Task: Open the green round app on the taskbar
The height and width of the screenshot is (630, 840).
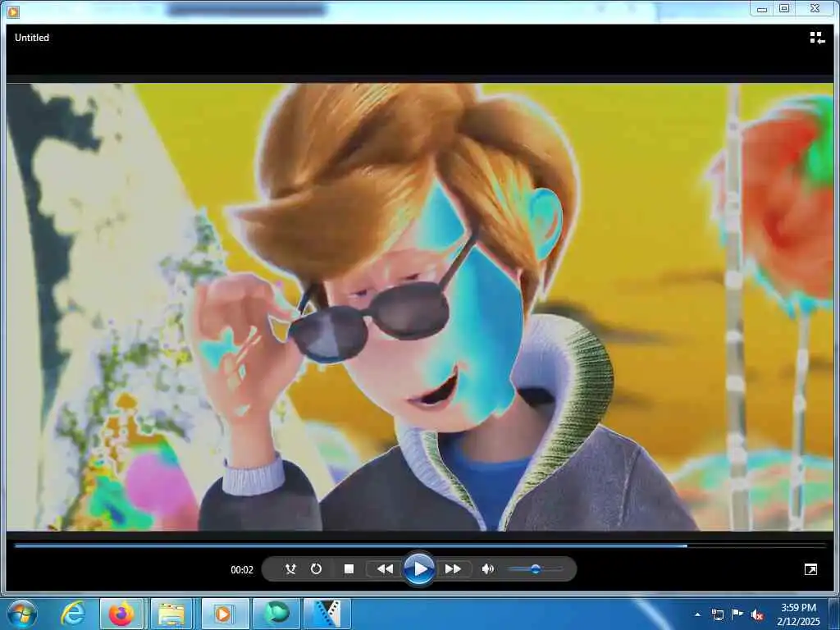Action: point(276,614)
